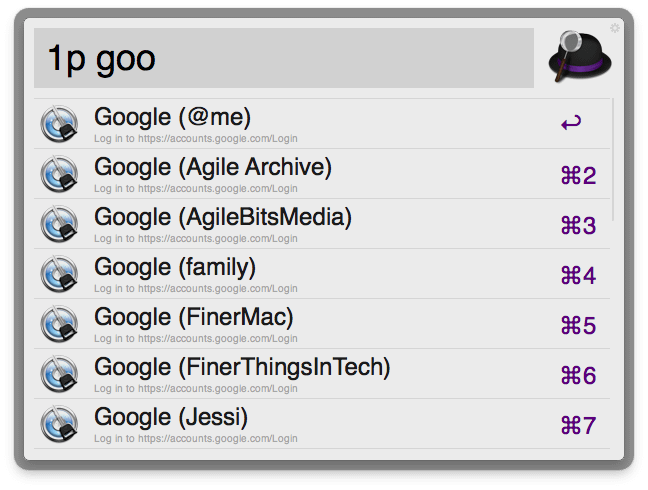The height and width of the screenshot is (490, 648).
Task: Click the search field containing '1p goo'
Action: (284, 58)
